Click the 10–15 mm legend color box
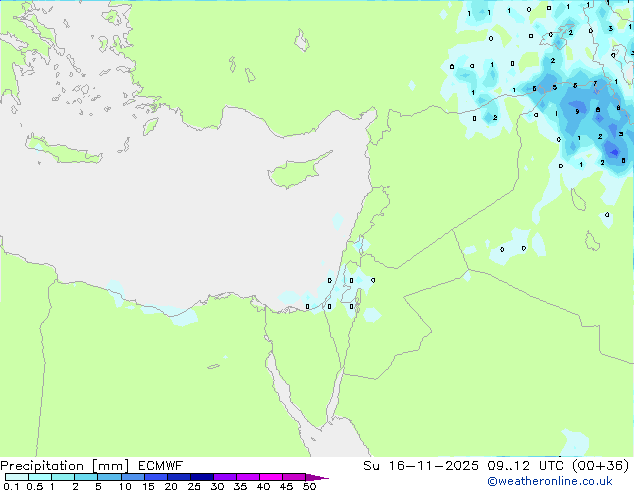Screen dimensions: 634x490 click(x=133, y=477)
